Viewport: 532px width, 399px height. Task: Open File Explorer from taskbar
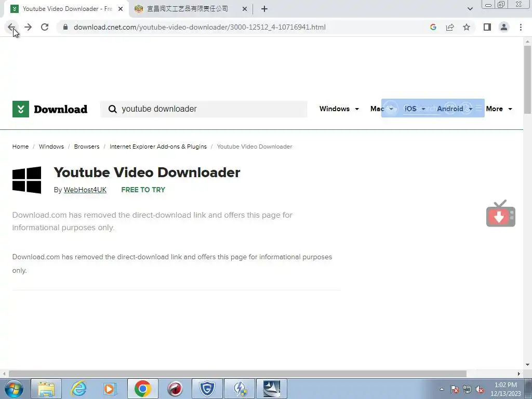click(46, 389)
